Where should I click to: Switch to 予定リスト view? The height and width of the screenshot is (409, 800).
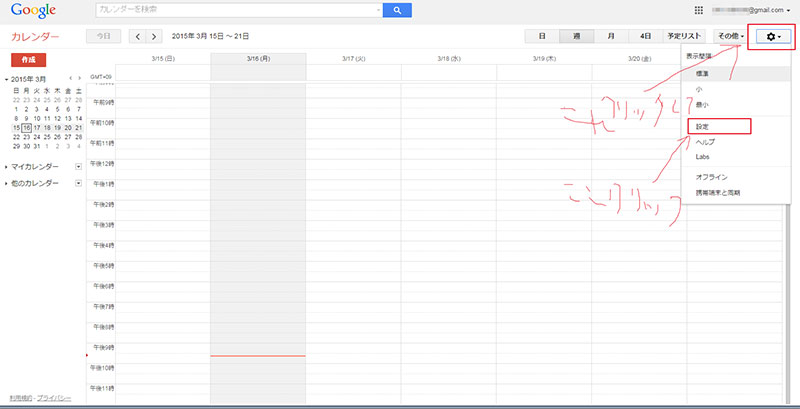point(684,36)
